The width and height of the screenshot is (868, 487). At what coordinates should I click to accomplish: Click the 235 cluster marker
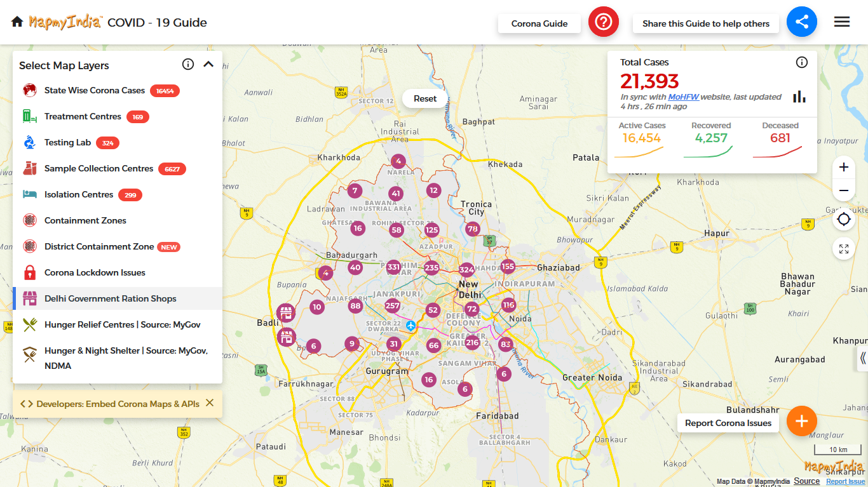pyautogui.click(x=432, y=267)
